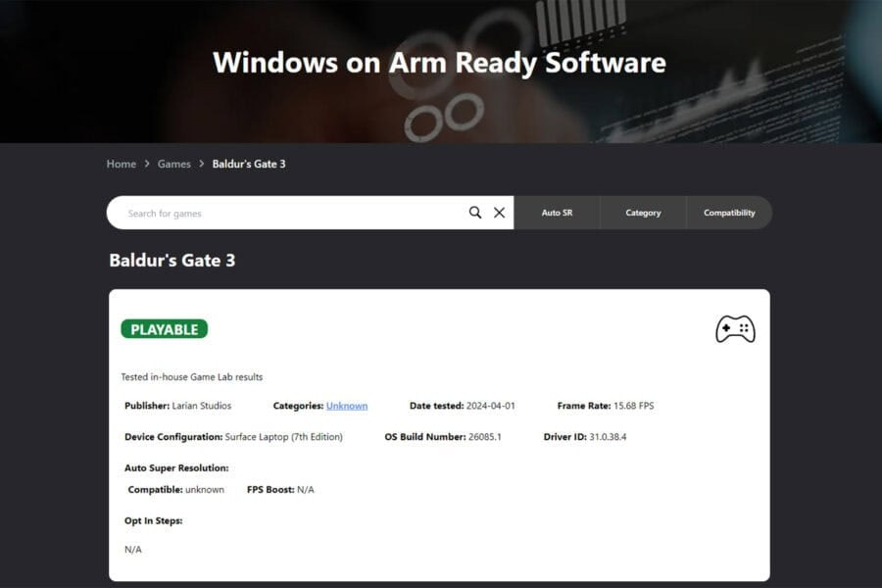Click the Windows on Arm Ready Software title

[439, 63]
